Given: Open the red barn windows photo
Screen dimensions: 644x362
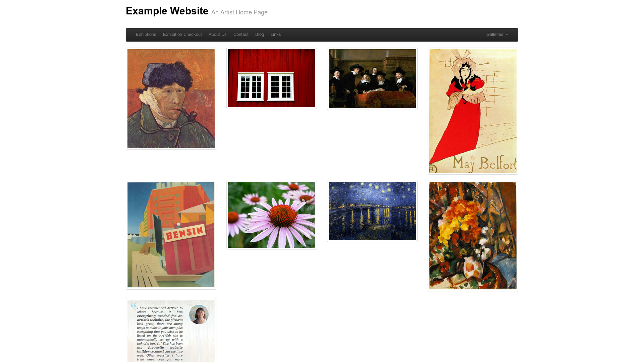Looking at the screenshot, I should click(272, 78).
